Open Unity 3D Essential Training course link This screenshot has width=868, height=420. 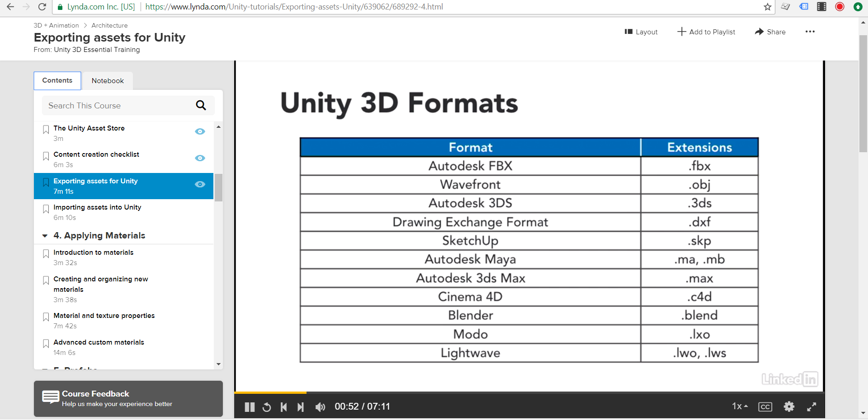(97, 50)
